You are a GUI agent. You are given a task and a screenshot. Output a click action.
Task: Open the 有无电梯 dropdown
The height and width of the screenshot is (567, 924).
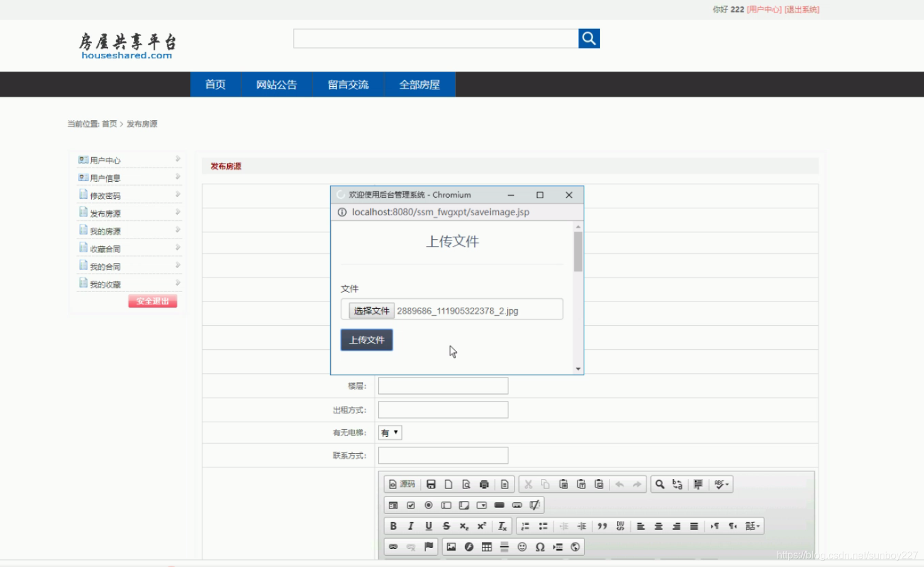390,432
